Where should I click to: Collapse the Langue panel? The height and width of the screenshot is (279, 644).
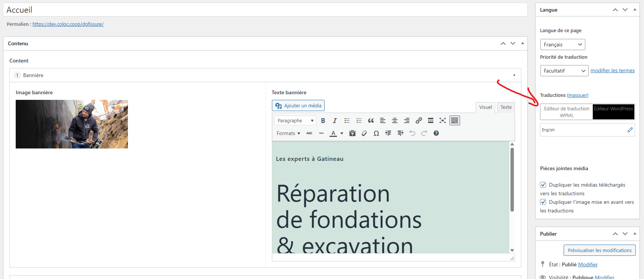coord(635,10)
